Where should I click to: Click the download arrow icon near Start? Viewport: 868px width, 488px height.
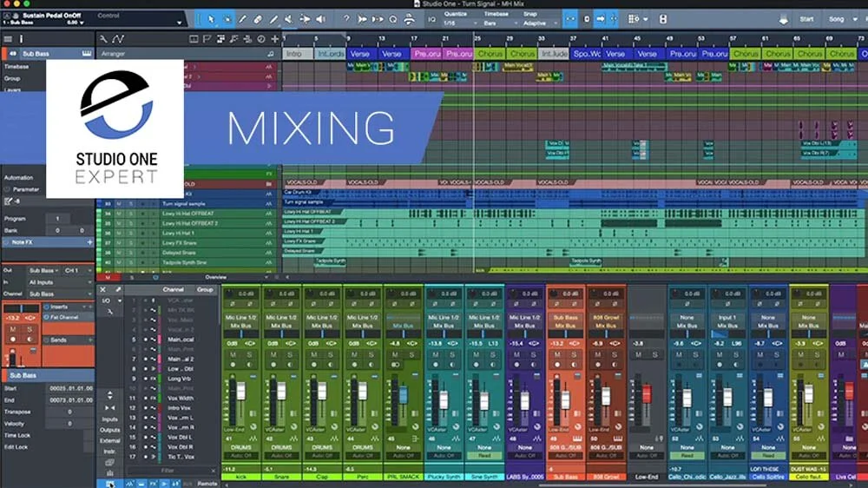pos(783,20)
